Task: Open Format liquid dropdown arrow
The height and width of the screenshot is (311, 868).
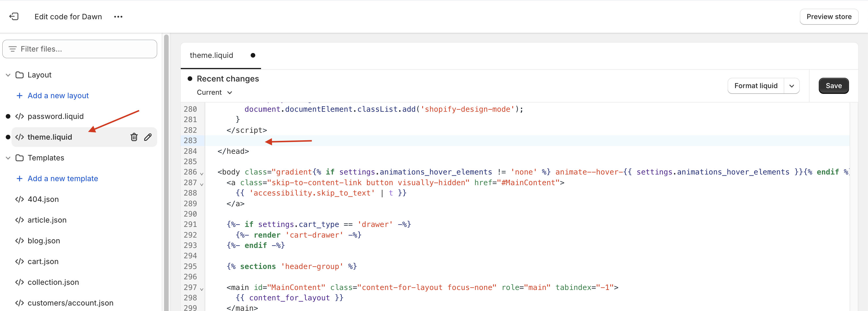Action: tap(791, 86)
